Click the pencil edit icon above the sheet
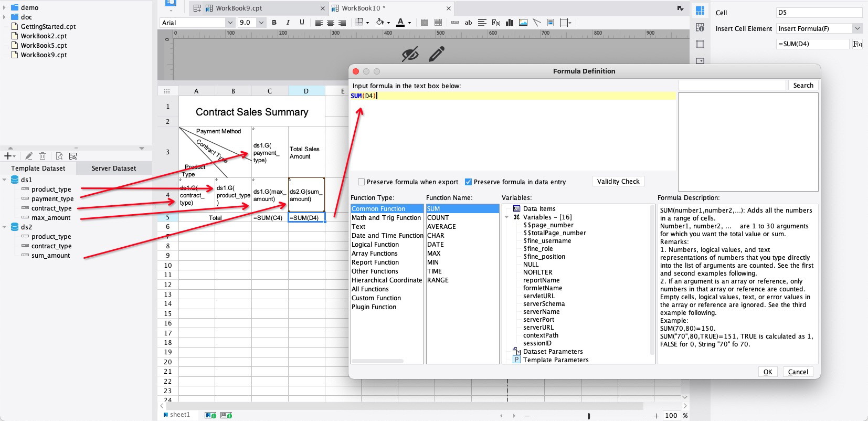Viewport: 868px width, 421px height. pos(437,54)
